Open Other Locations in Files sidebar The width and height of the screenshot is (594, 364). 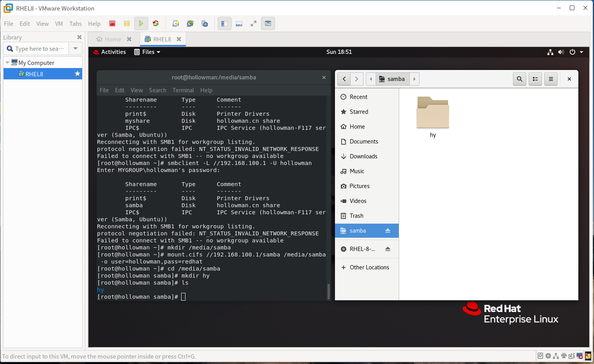coord(367,267)
